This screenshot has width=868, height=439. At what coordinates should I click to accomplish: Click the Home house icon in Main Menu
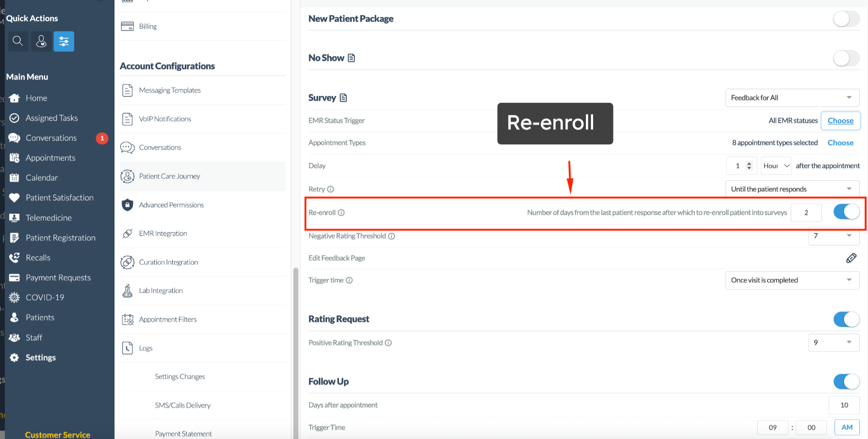(x=14, y=98)
